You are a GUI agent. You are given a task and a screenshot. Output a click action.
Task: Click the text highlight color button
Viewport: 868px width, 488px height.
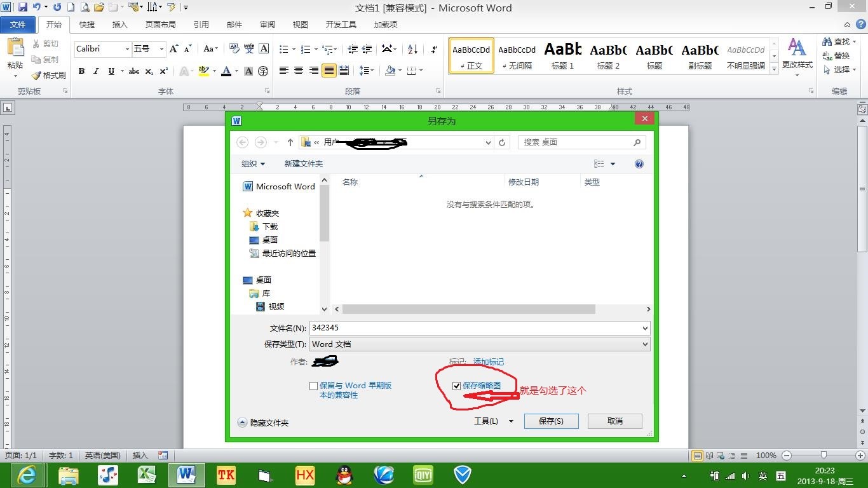point(203,71)
